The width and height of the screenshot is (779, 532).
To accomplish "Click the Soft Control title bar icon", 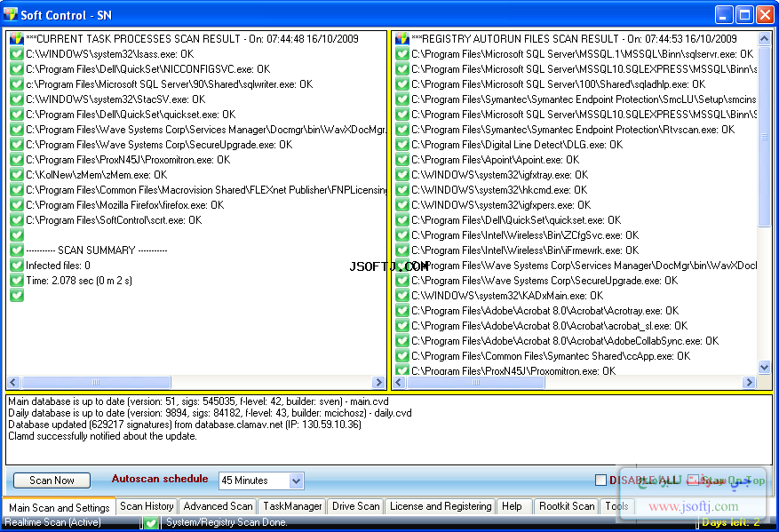I will pos(10,14).
